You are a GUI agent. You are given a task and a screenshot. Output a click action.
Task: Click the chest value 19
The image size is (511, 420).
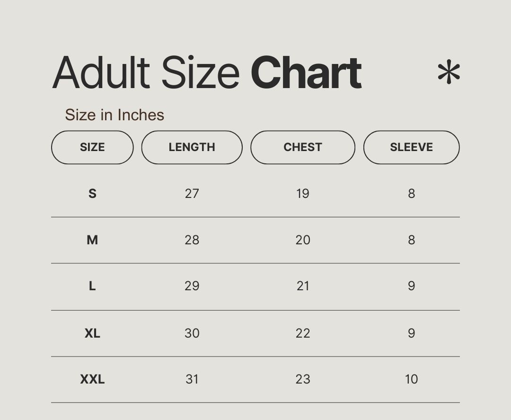coord(302,193)
